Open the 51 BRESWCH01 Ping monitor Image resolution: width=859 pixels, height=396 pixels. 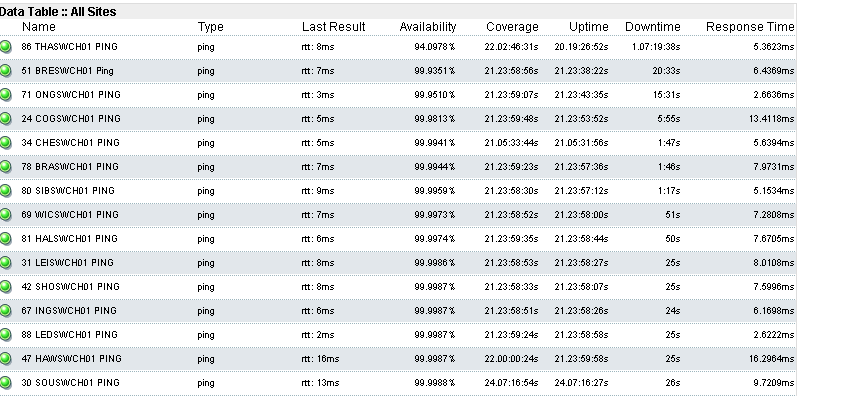tap(67, 71)
